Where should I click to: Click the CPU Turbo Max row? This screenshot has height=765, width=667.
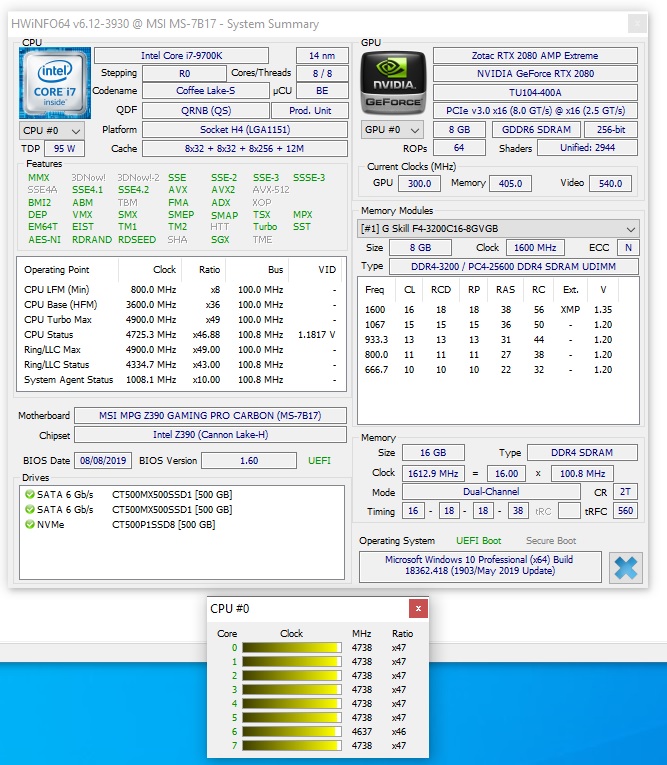(x=180, y=320)
